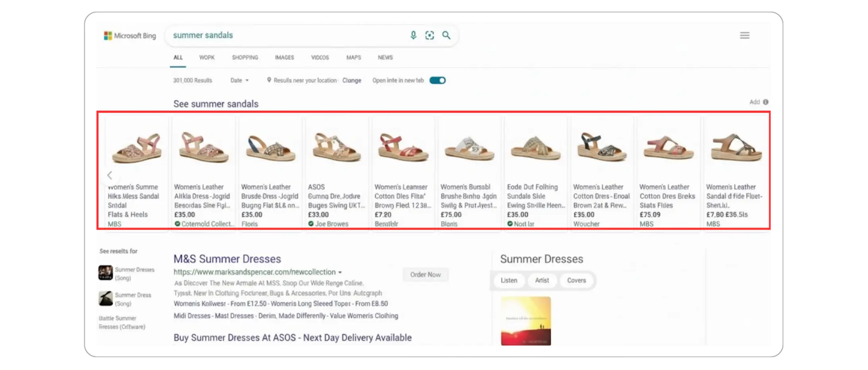Switch to the IMAGES tab

coord(285,57)
